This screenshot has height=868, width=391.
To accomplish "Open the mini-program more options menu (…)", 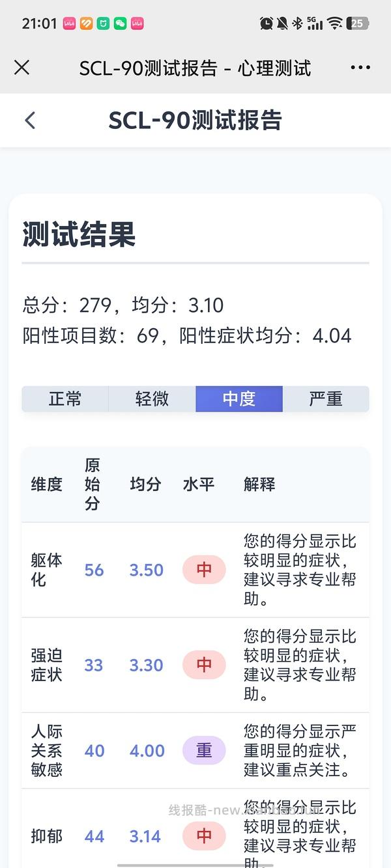I will 360,67.
